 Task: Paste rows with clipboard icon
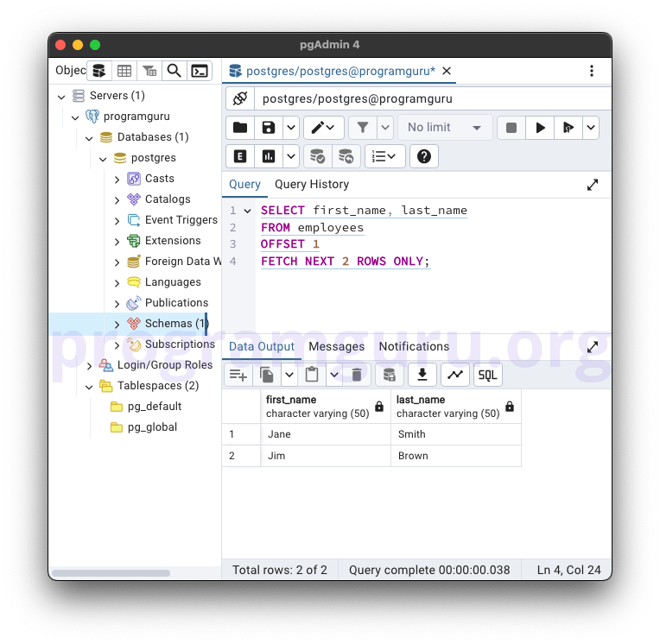pos(312,375)
